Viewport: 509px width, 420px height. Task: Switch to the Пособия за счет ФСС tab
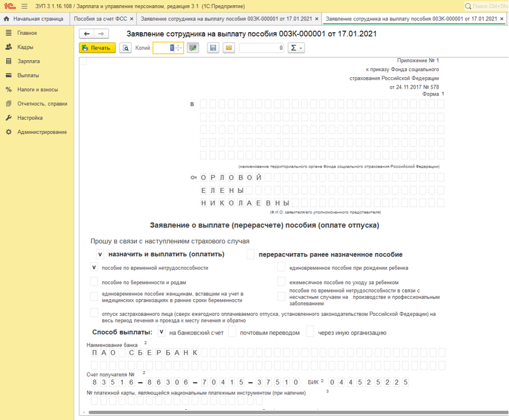[101, 19]
